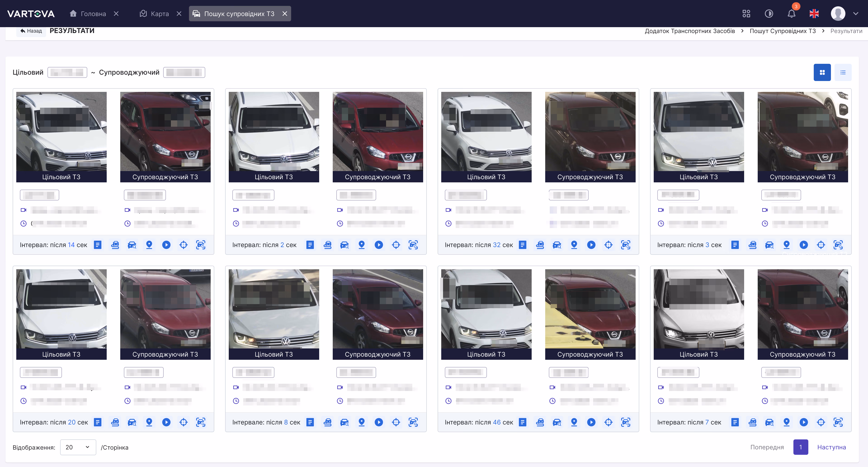Switch to grid view
This screenshot has height=467, width=868.
click(822, 72)
